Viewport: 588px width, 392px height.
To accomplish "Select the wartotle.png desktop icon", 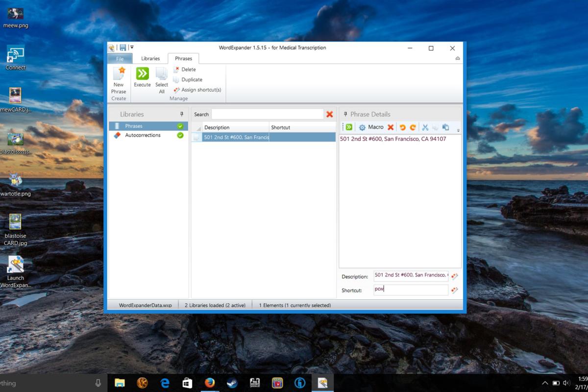I will tap(16, 184).
